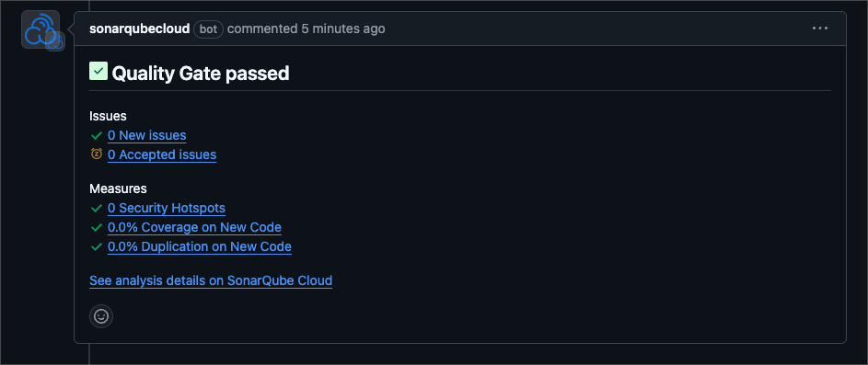Click the green check beside New issues

tap(97, 135)
